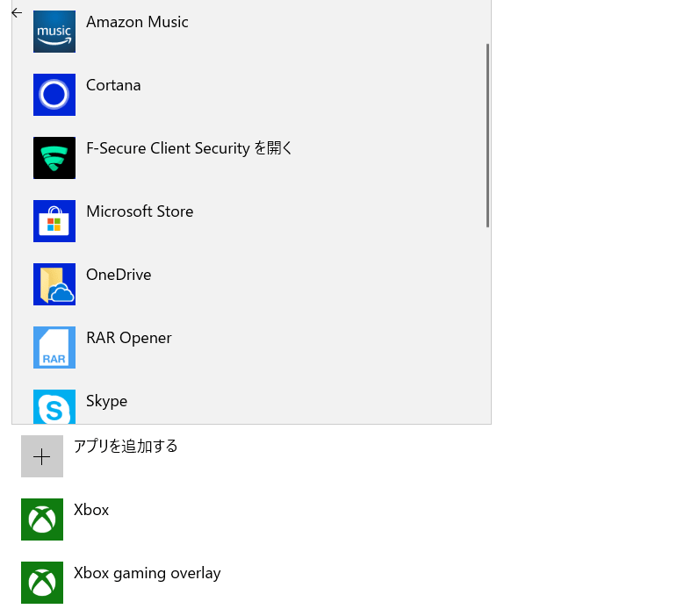Click the Skype icon

54,407
